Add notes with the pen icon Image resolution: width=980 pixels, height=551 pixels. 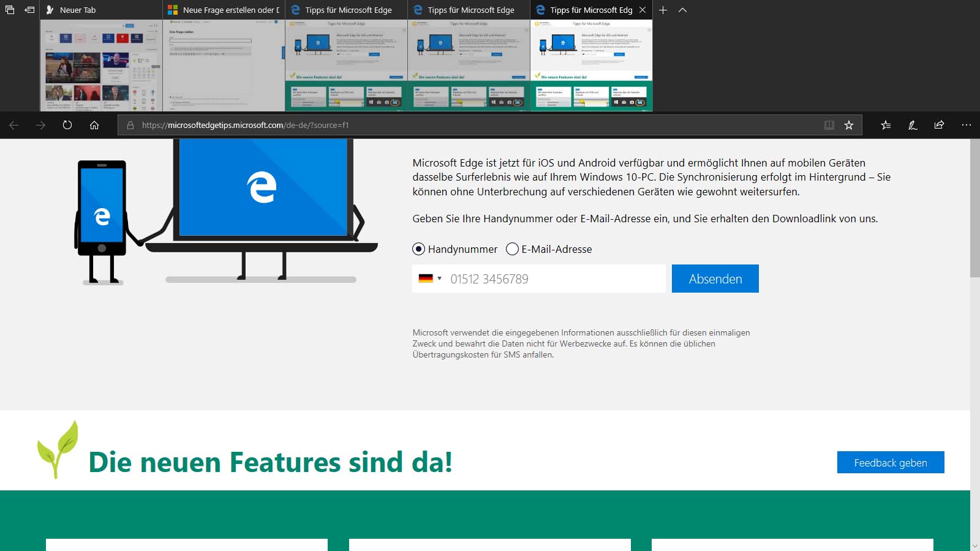coord(913,125)
